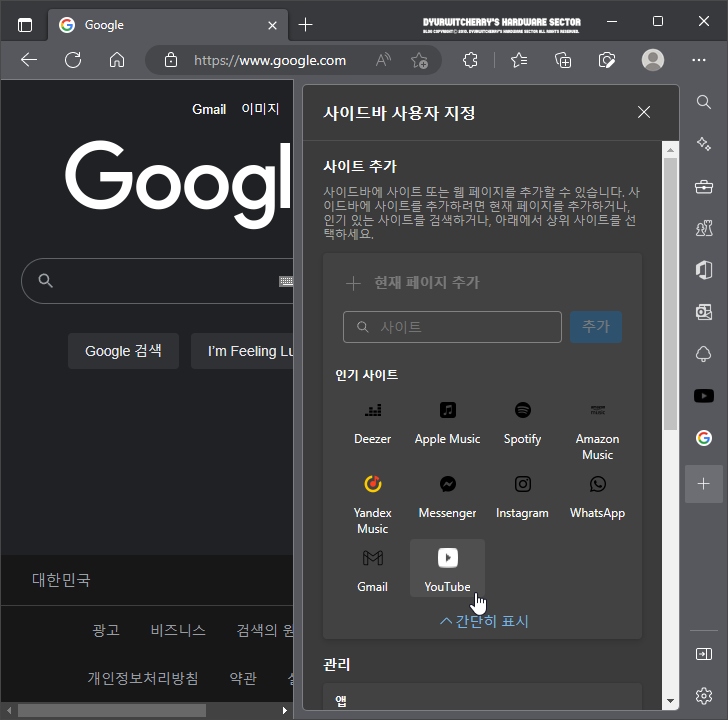Click I'm Feeling Lucky button

click(242, 351)
